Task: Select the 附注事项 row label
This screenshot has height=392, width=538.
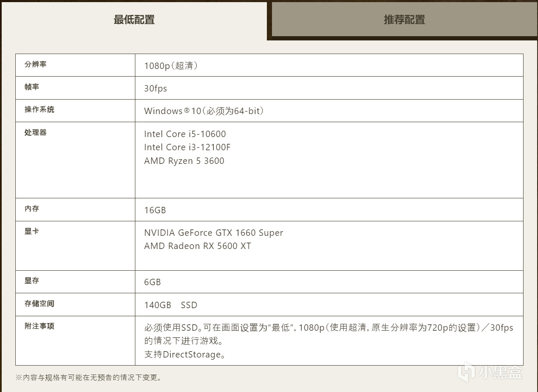Action: (40, 326)
